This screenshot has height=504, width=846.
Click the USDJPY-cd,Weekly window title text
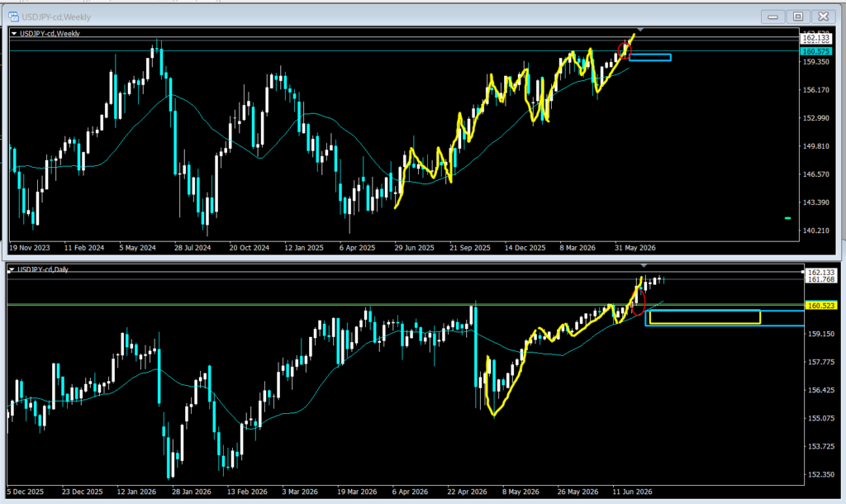(x=56, y=17)
